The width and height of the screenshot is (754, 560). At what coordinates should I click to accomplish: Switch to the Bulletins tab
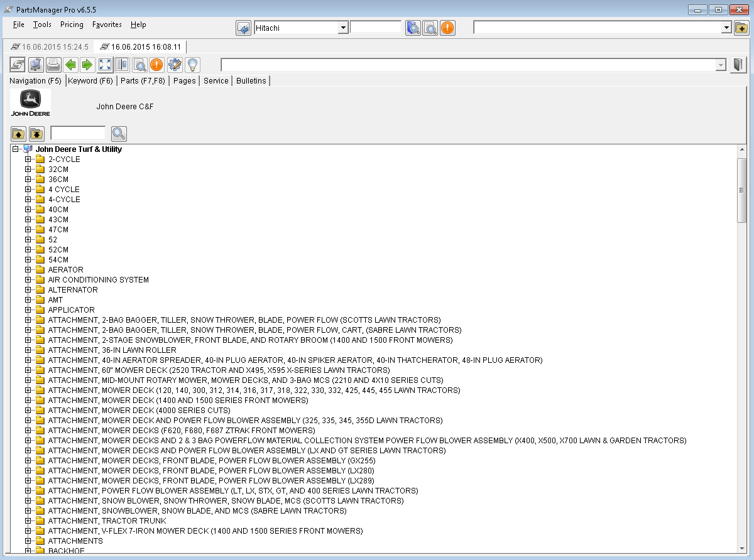[251, 80]
